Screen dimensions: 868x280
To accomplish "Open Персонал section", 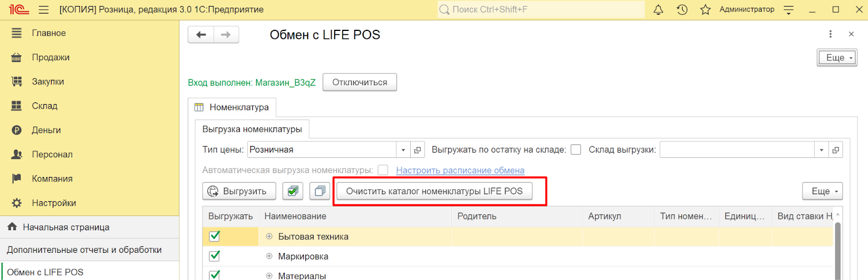I will (52, 155).
